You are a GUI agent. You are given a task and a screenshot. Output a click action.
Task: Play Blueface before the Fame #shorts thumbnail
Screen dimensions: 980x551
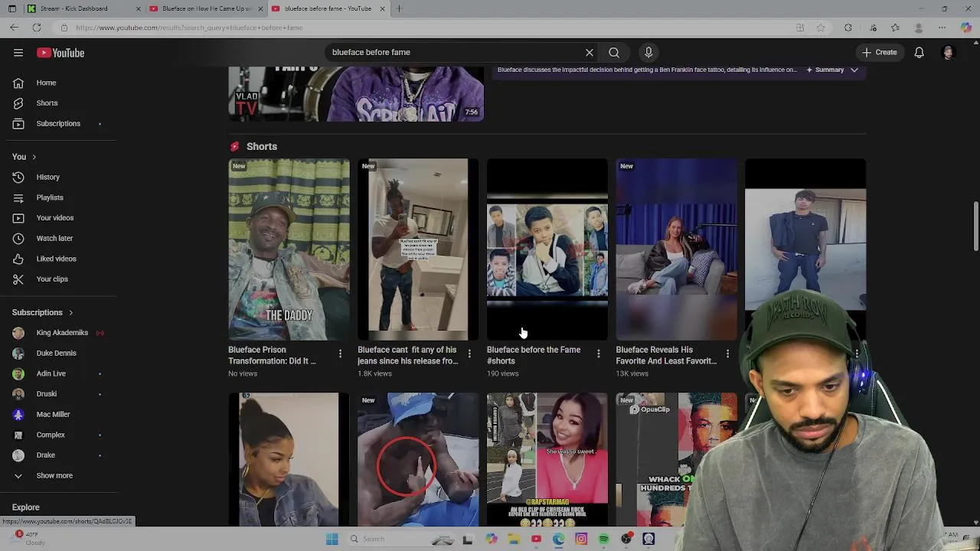coord(547,249)
